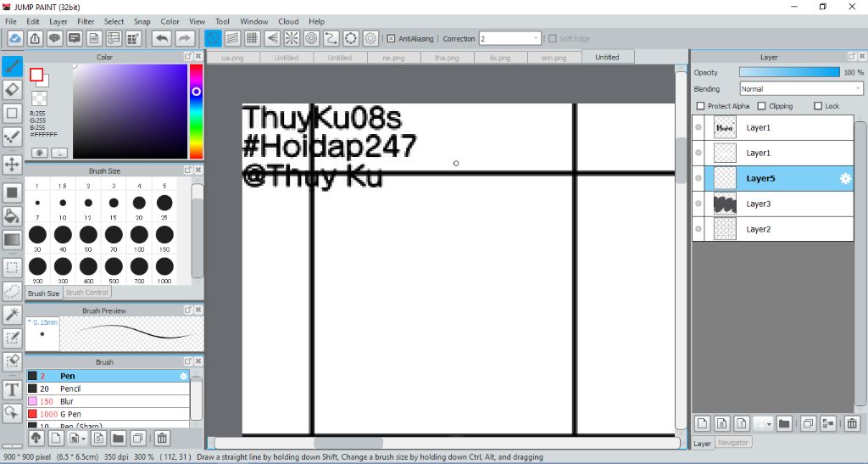Click the vertical hue color bar
This screenshot has width=868, height=464.
point(196,112)
